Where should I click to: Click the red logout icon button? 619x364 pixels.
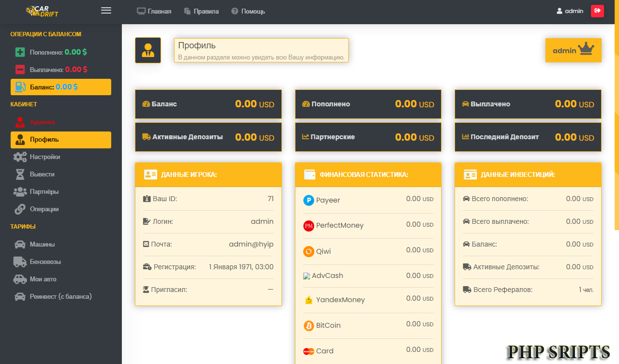point(597,11)
